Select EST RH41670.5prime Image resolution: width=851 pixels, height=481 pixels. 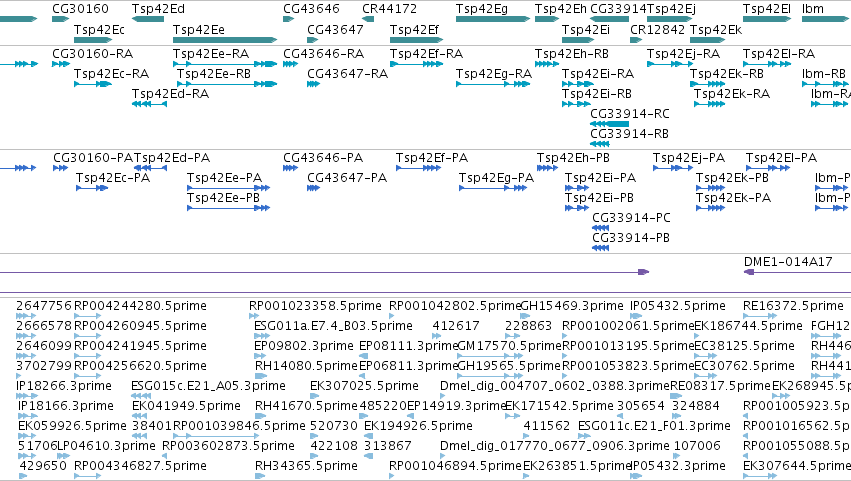pos(307,407)
